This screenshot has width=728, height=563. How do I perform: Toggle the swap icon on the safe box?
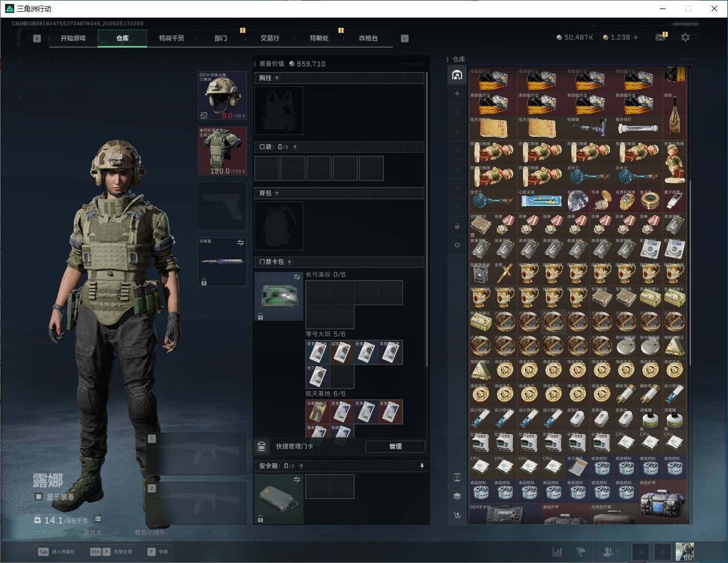tap(297, 480)
